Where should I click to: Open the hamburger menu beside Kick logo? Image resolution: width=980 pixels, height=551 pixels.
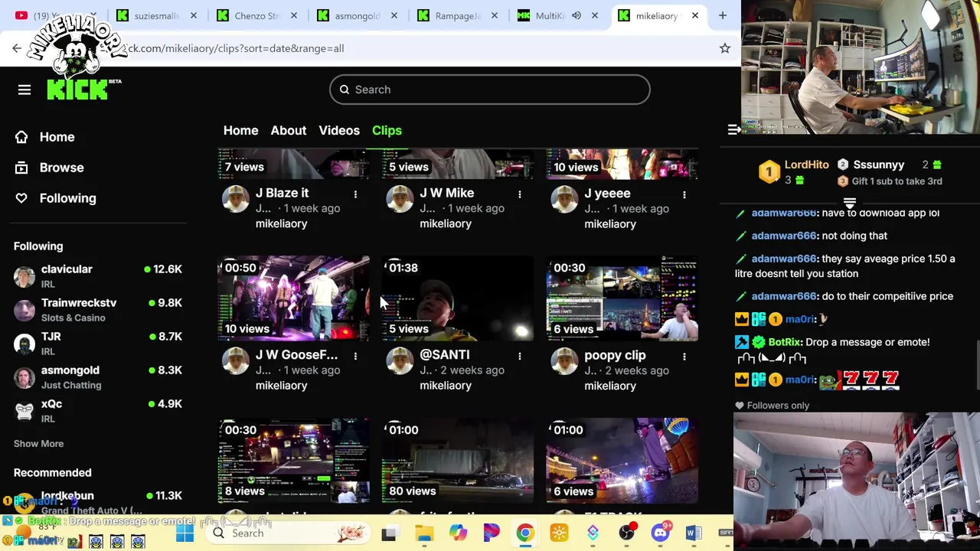pos(24,90)
